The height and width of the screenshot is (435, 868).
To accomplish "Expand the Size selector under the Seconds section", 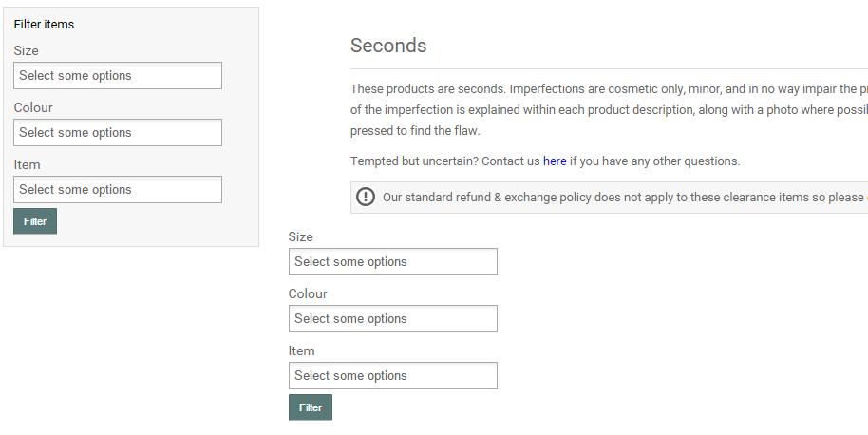I will tap(392, 262).
